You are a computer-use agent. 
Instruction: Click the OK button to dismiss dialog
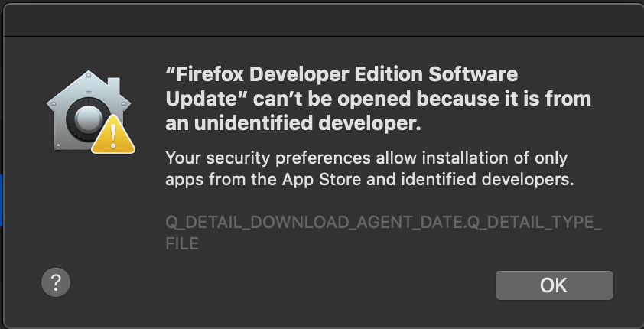pos(554,285)
